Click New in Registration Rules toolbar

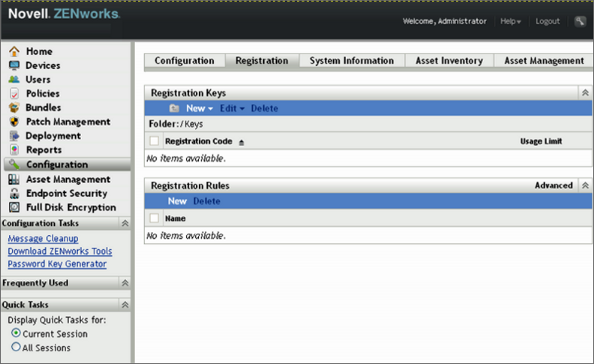pos(177,201)
